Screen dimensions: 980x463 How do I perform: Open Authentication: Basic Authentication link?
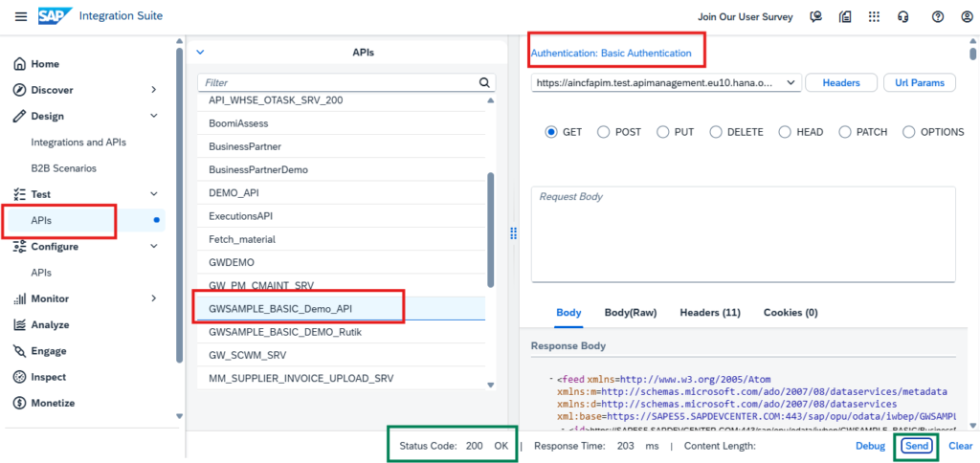(612, 54)
